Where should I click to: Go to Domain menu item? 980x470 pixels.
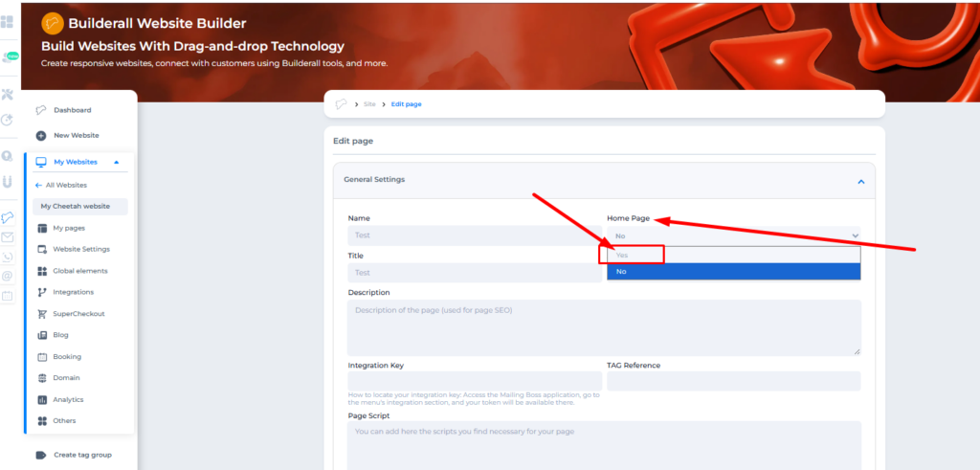tap(66, 378)
